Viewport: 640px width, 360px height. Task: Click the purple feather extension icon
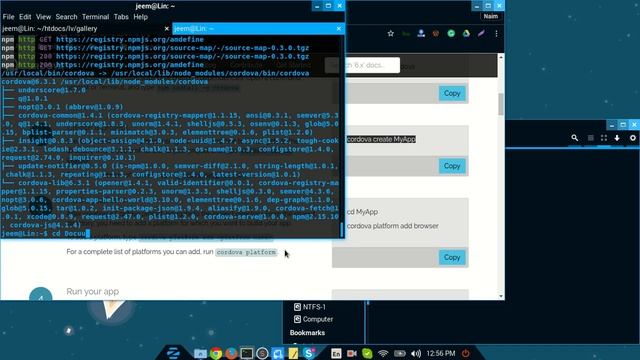pos(481,33)
